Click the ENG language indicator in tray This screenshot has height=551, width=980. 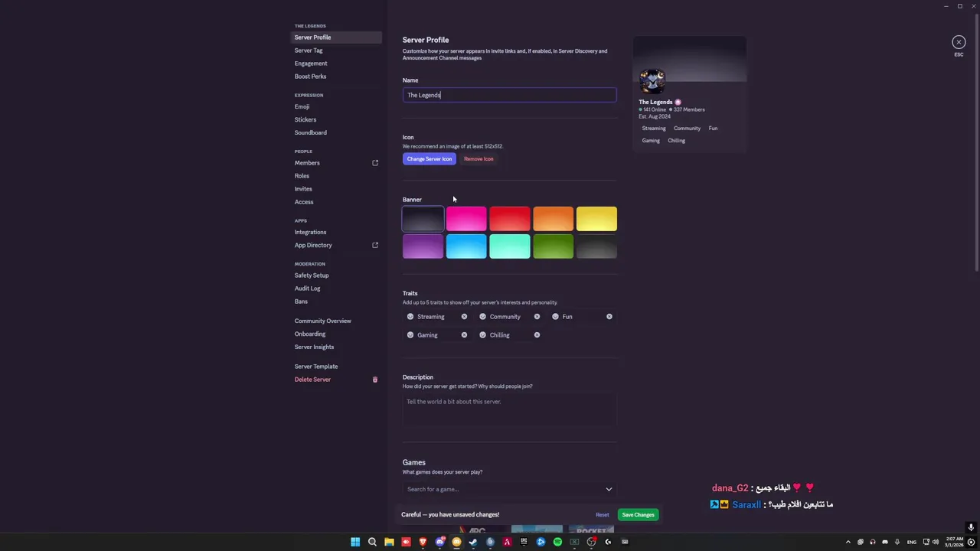coord(912,542)
